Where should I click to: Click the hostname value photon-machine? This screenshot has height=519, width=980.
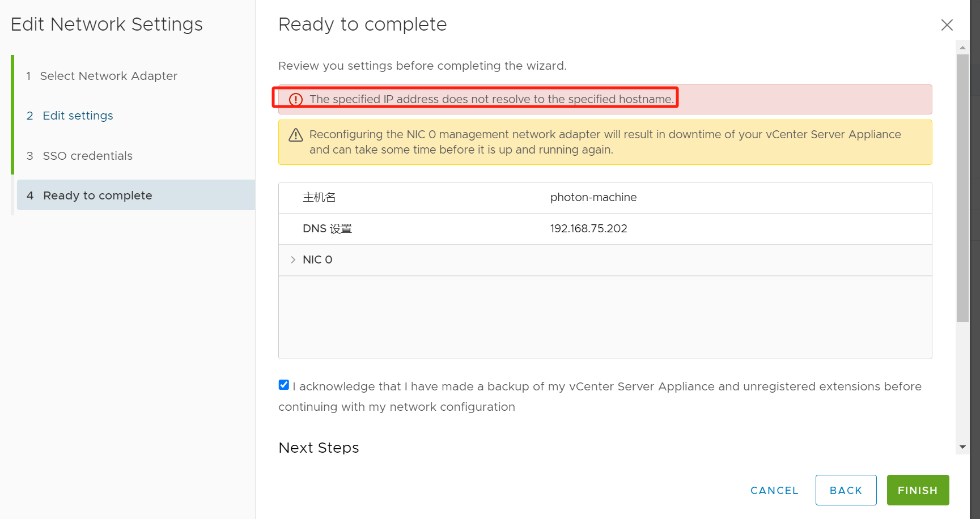point(593,197)
